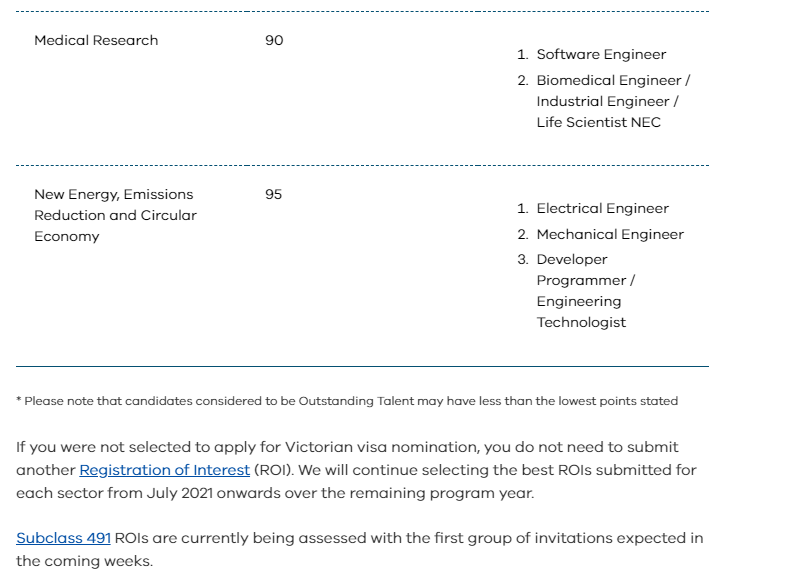Click the New Energy, Emissions Reduction sector text

click(x=113, y=195)
